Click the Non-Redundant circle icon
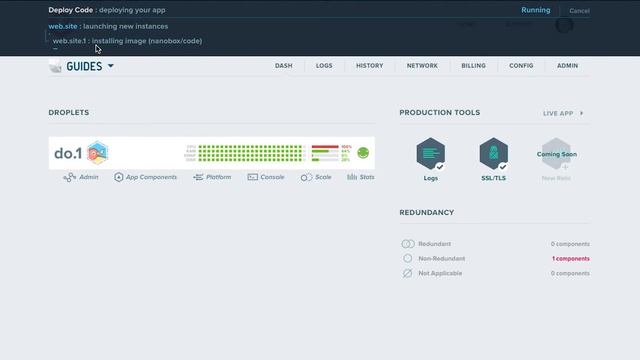The image size is (640, 360). (x=407, y=258)
